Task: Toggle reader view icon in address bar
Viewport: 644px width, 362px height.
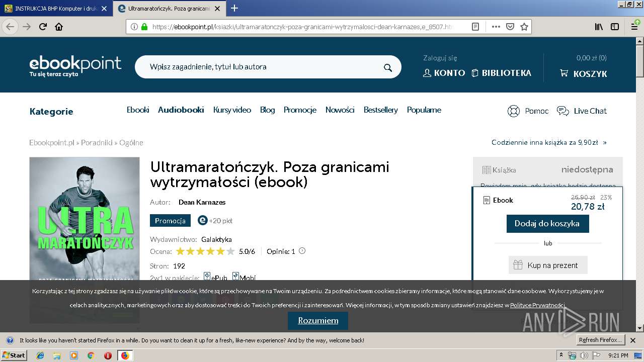Action: point(475,27)
